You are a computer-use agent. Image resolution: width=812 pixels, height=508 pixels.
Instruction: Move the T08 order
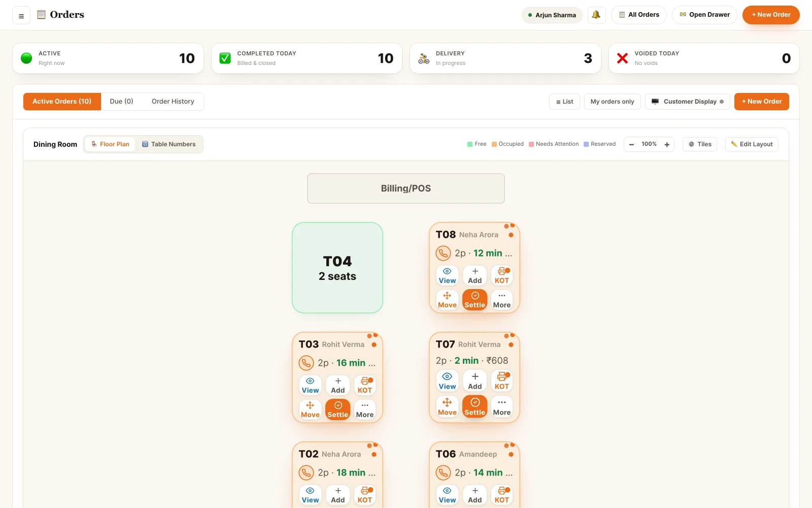(447, 300)
